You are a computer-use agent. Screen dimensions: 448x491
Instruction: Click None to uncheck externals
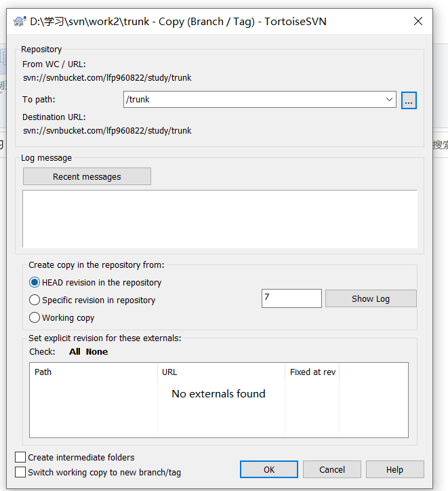[x=97, y=352]
